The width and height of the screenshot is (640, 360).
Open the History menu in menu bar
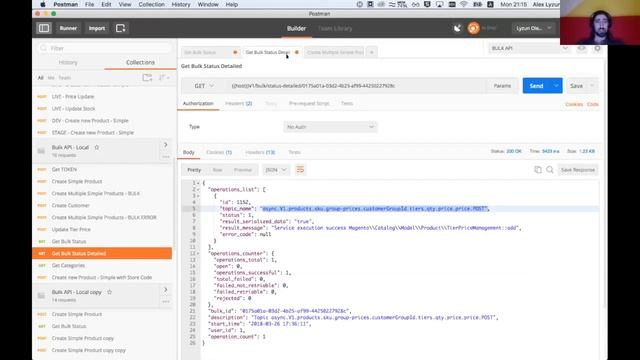(181, 4)
